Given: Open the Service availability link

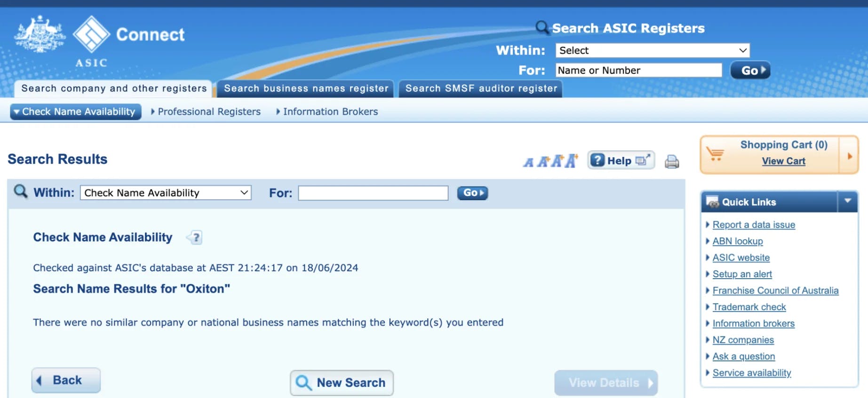Looking at the screenshot, I should click(x=752, y=373).
